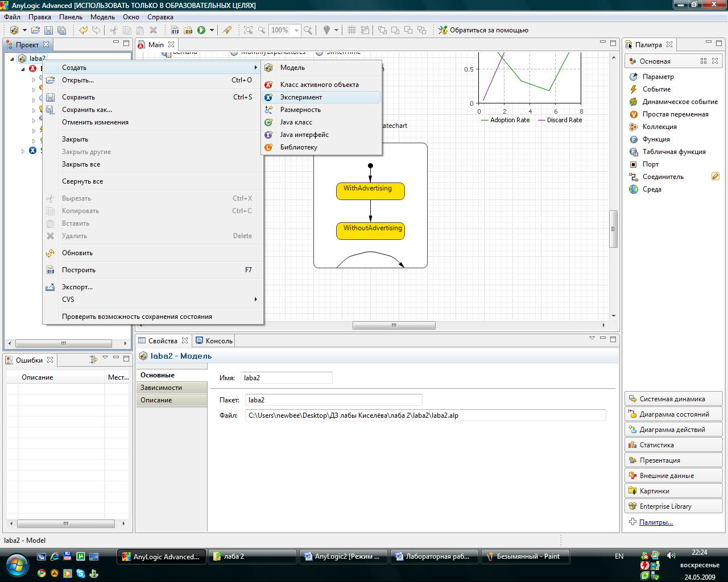Open the Статистика palette group
728x582 pixels.
(673, 445)
